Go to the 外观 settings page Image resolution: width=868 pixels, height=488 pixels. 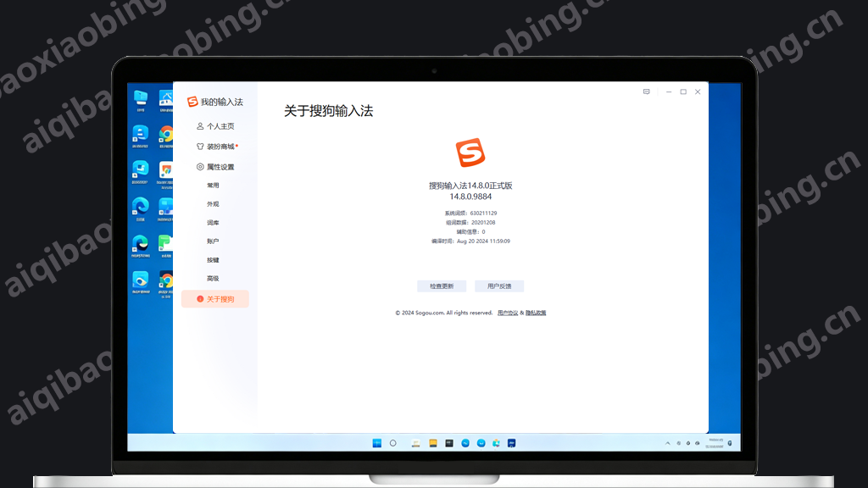[x=213, y=204]
